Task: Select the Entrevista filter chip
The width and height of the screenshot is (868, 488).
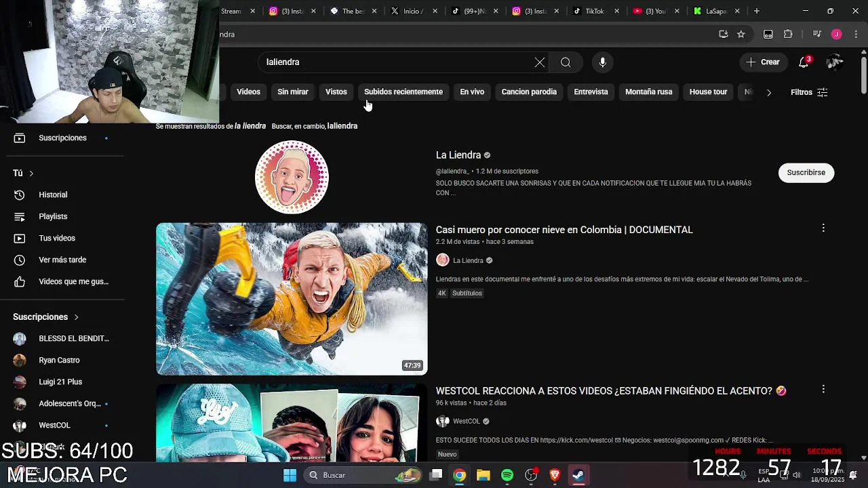Action: tap(591, 91)
